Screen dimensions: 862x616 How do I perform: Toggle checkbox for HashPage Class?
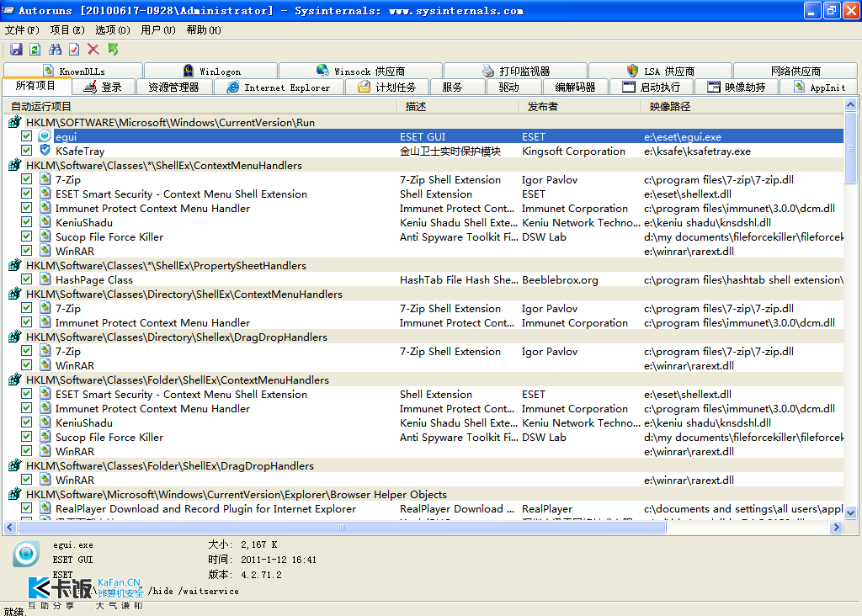tap(26, 279)
